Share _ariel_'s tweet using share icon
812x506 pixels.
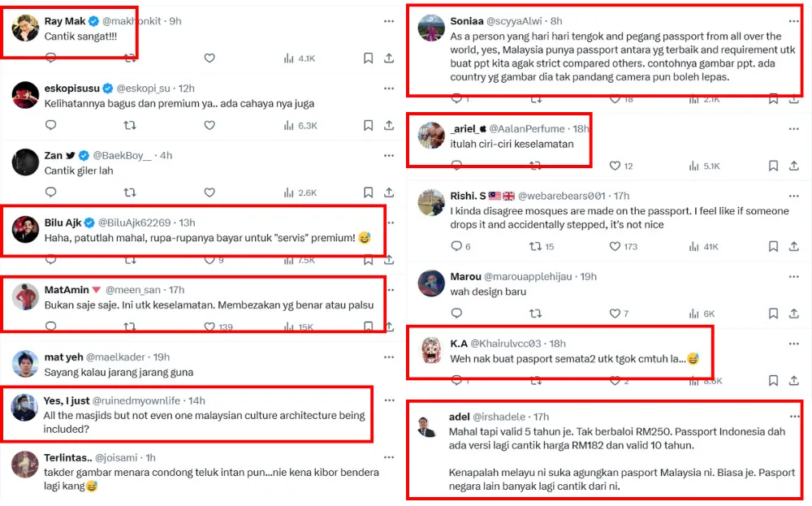793,166
